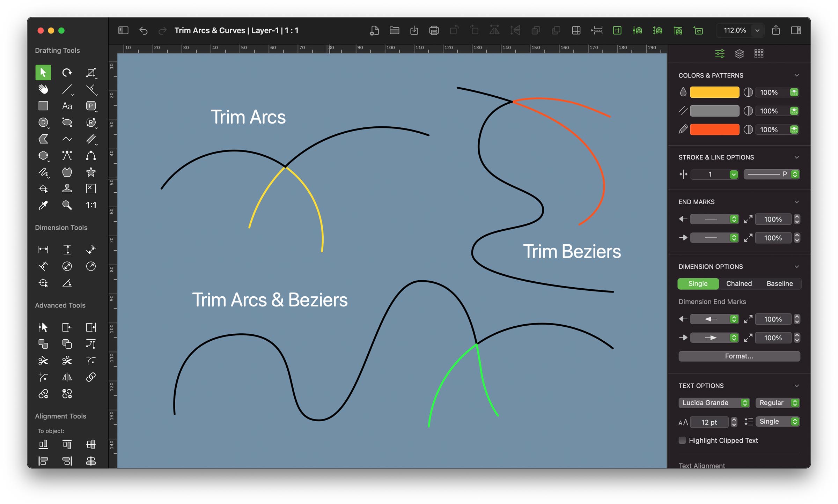Select Baseline dimension mode
838x504 pixels.
(779, 283)
